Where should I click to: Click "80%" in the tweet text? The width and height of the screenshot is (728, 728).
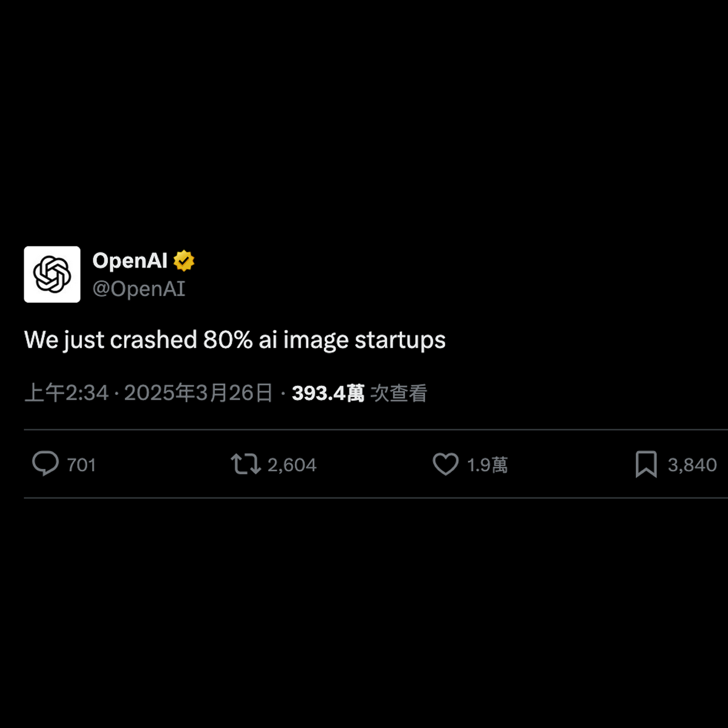227,340
